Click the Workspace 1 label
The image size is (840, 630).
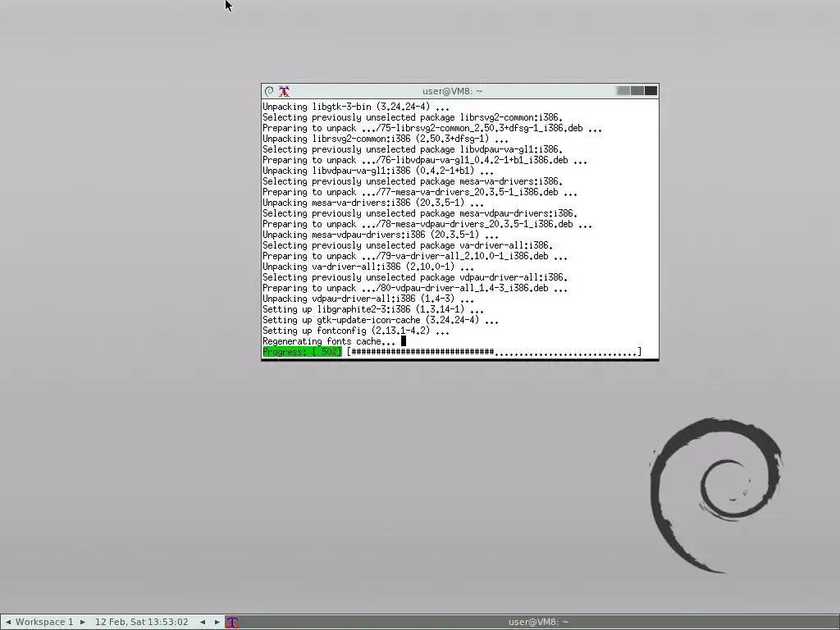[44, 622]
